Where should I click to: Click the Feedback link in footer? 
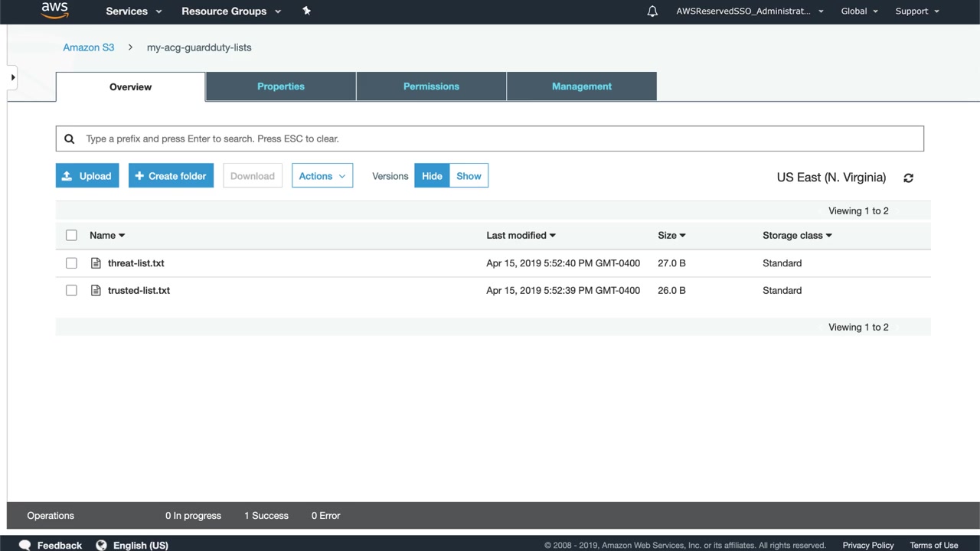coord(60,546)
